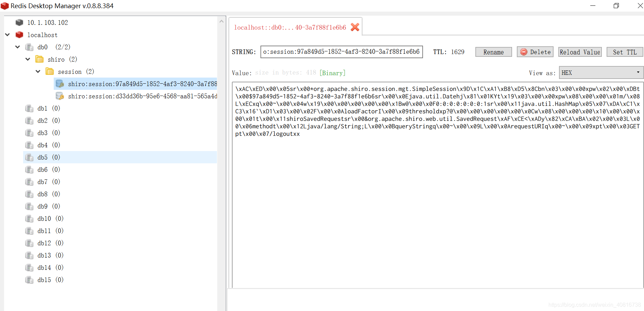Click the 10.1.103.102 server icon
Image resolution: width=644 pixels, height=311 pixels.
(19, 22)
